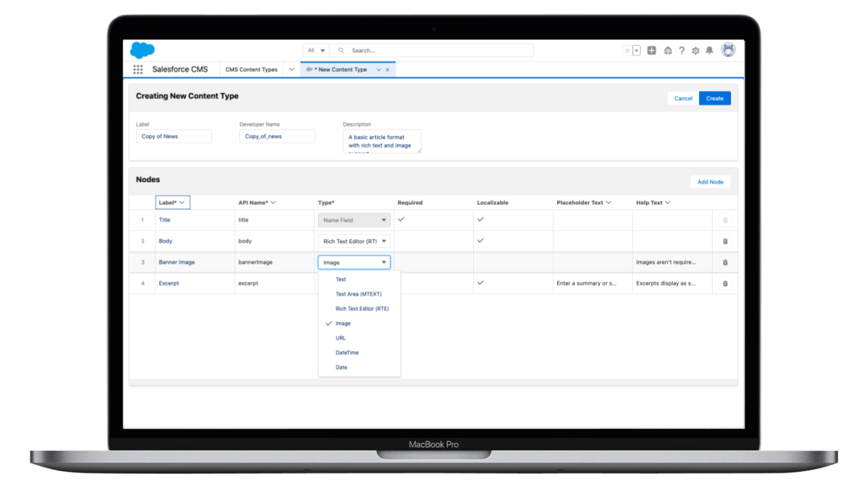The image size is (868, 488).
Task: Toggle Required check for Title row
Action: tap(401, 219)
